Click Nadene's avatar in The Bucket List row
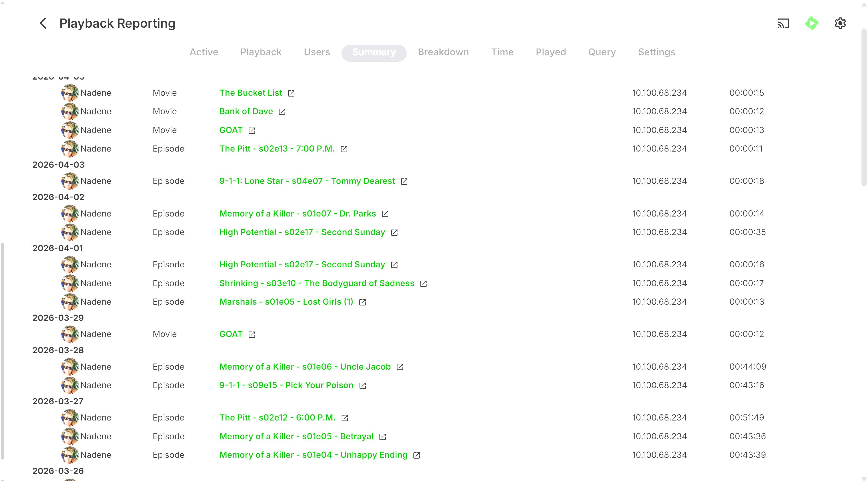The width and height of the screenshot is (868, 481). (x=70, y=93)
